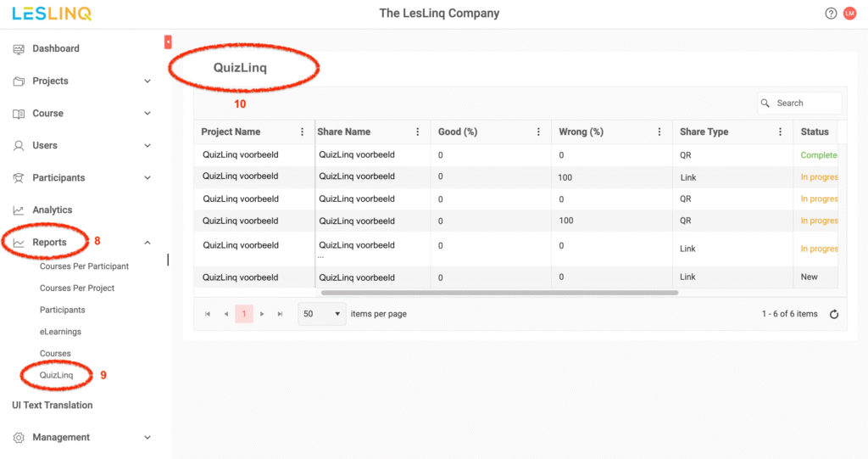Image resolution: width=868 pixels, height=459 pixels.
Task: Open the items per page dropdown
Action: (322, 314)
